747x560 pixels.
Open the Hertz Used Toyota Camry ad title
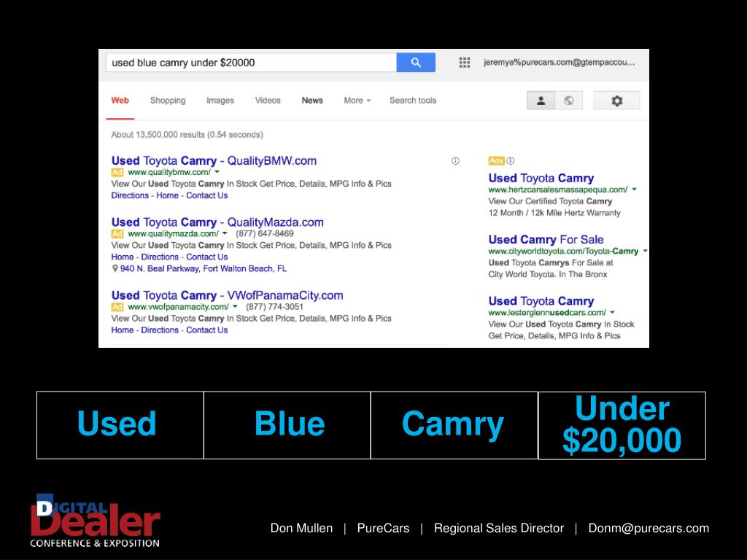[x=541, y=178]
